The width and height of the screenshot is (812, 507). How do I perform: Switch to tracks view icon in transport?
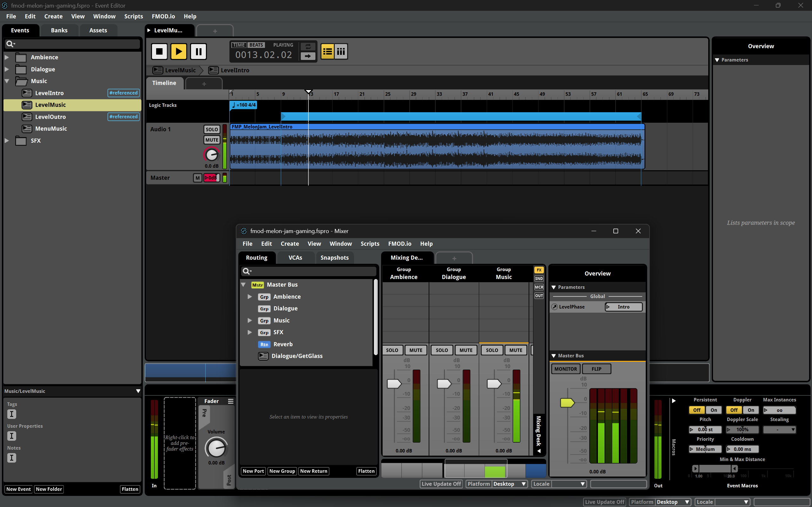[x=341, y=51]
